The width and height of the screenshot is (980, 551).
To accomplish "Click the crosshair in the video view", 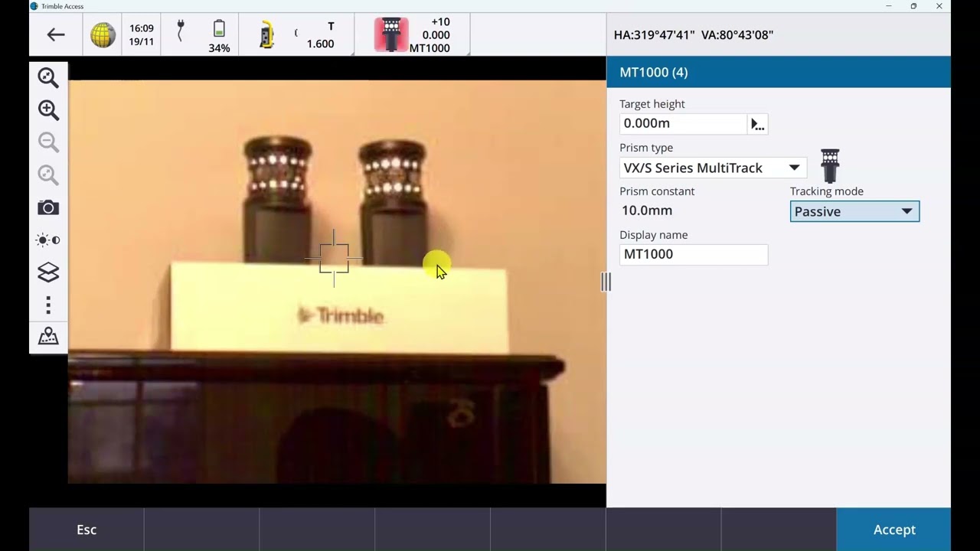I will point(334,258).
